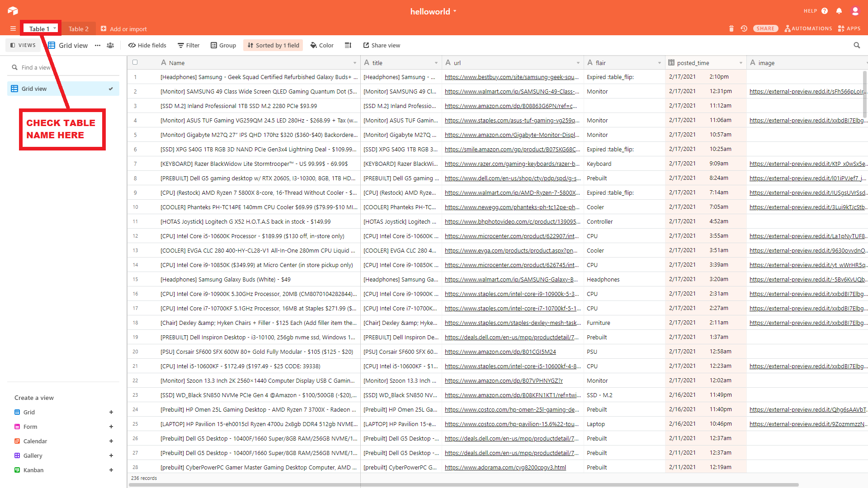The image size is (868, 488).
Task: Open the hamburger tables menu
Action: coord(13,29)
